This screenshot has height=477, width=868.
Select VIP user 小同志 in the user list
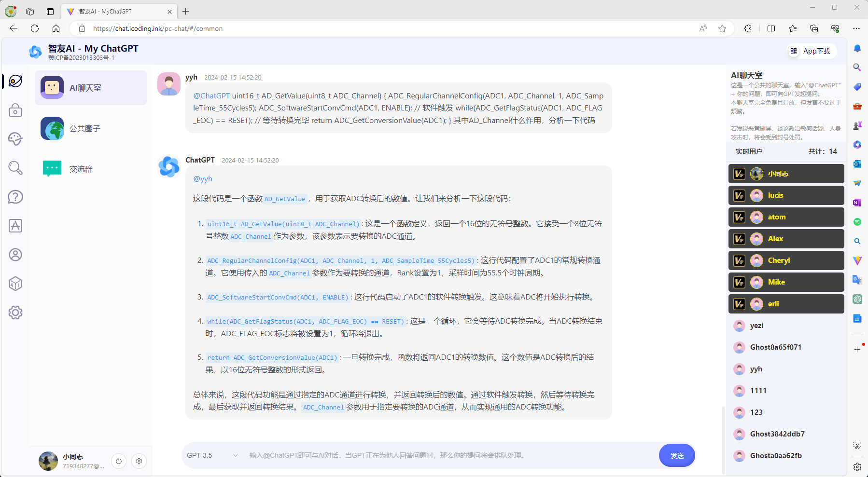point(786,174)
